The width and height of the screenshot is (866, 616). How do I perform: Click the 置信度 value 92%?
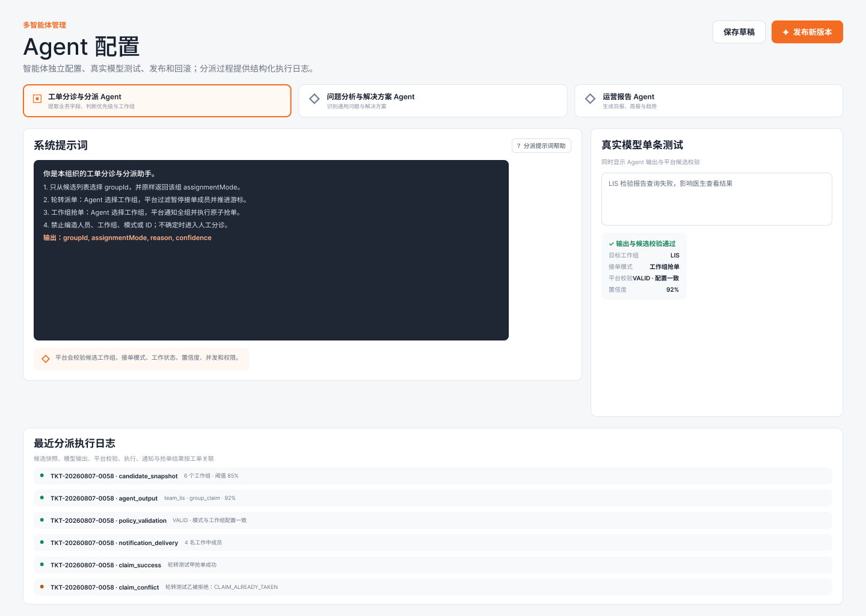point(672,289)
